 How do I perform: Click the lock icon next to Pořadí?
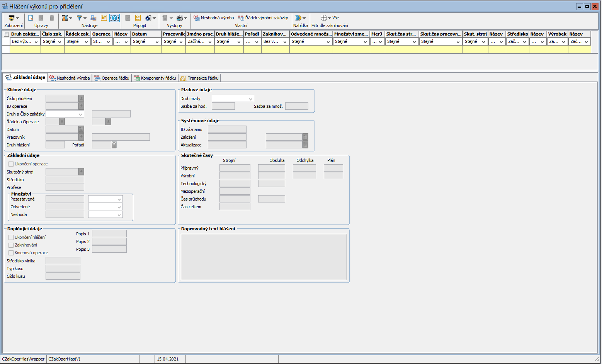pos(114,145)
